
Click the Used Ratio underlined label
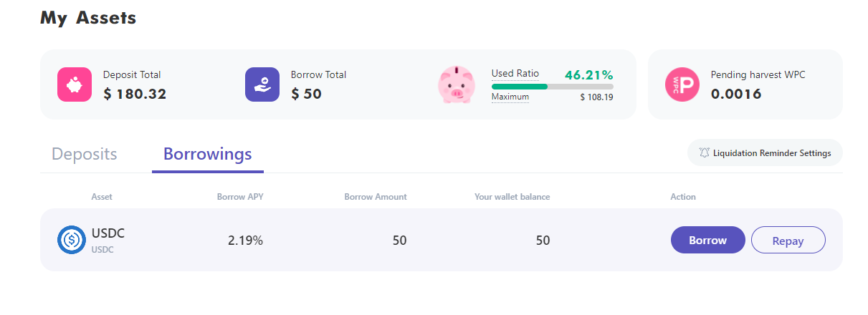tap(515, 73)
